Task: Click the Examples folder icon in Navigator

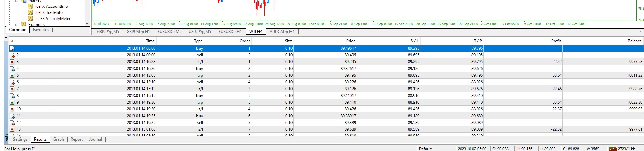Action: pos(23,24)
